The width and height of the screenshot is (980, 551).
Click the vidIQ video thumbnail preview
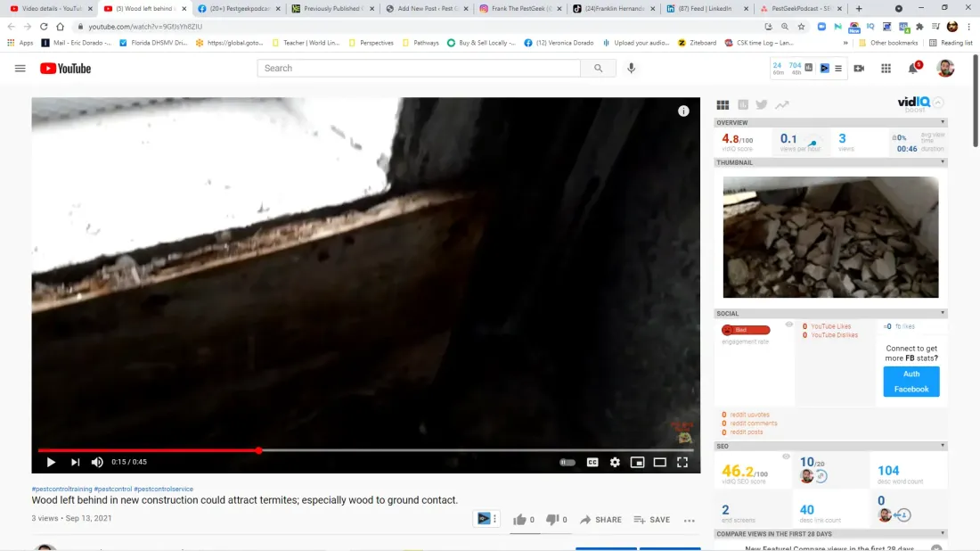point(830,237)
